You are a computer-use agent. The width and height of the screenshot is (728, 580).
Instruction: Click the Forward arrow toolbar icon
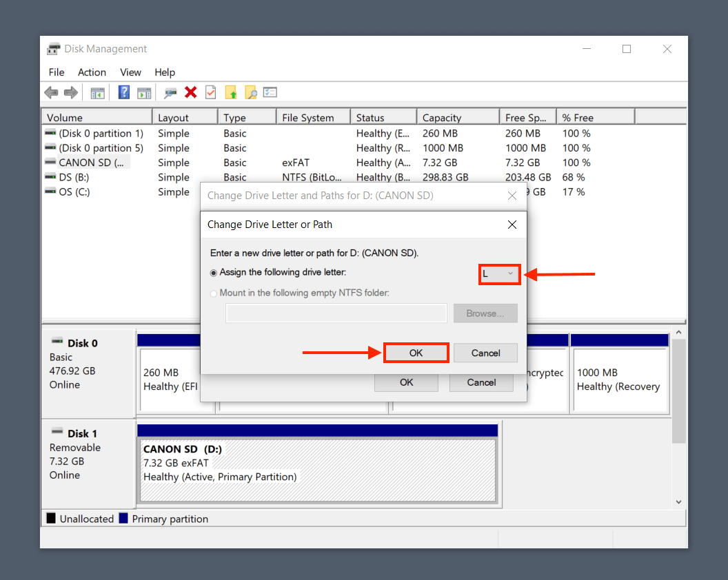[x=70, y=93]
